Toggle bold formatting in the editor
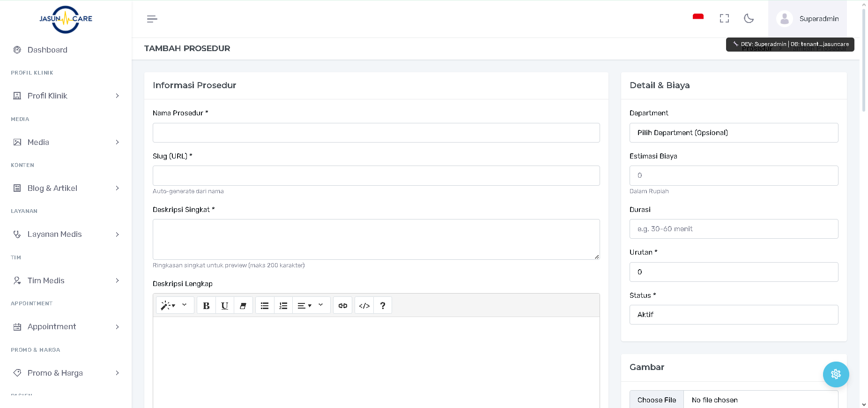 coord(206,306)
